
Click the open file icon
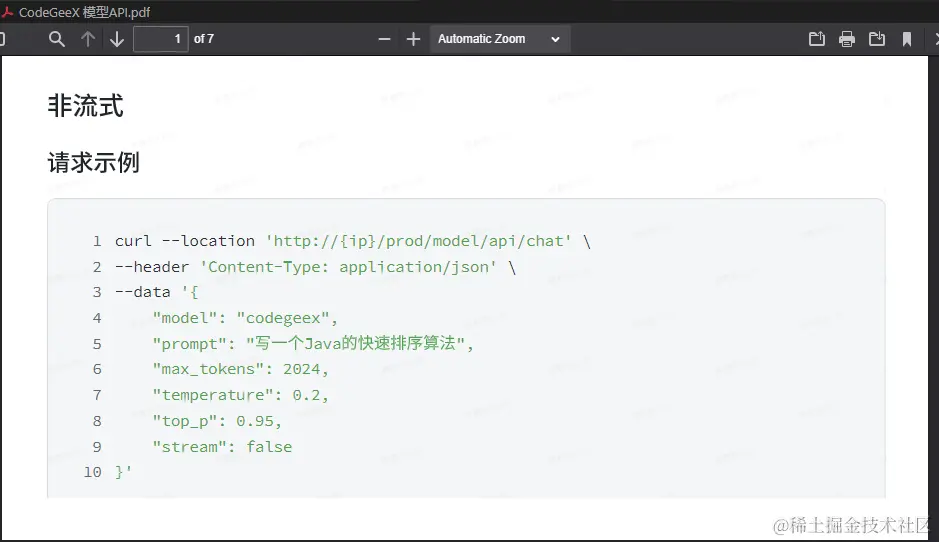point(817,40)
